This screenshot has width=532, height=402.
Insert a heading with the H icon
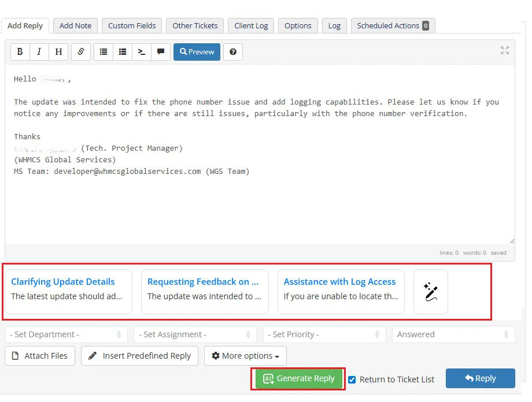click(x=58, y=51)
